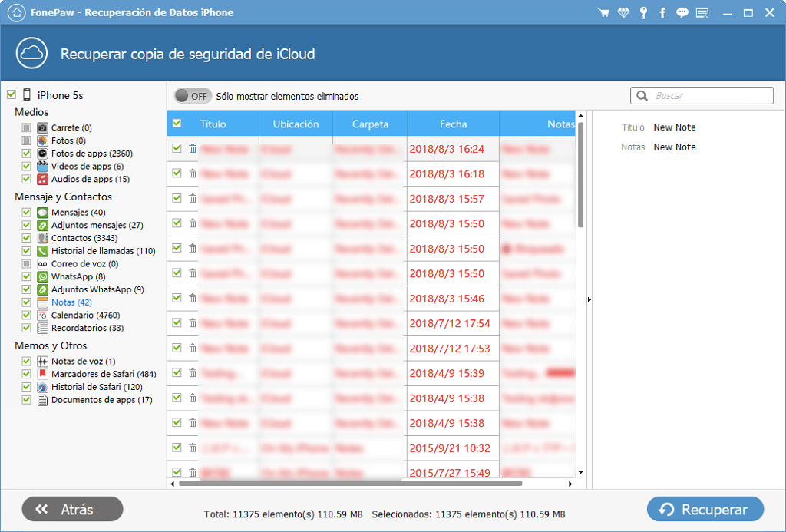
Task: Uncheck the Contactos checkbox
Action: tap(27, 238)
